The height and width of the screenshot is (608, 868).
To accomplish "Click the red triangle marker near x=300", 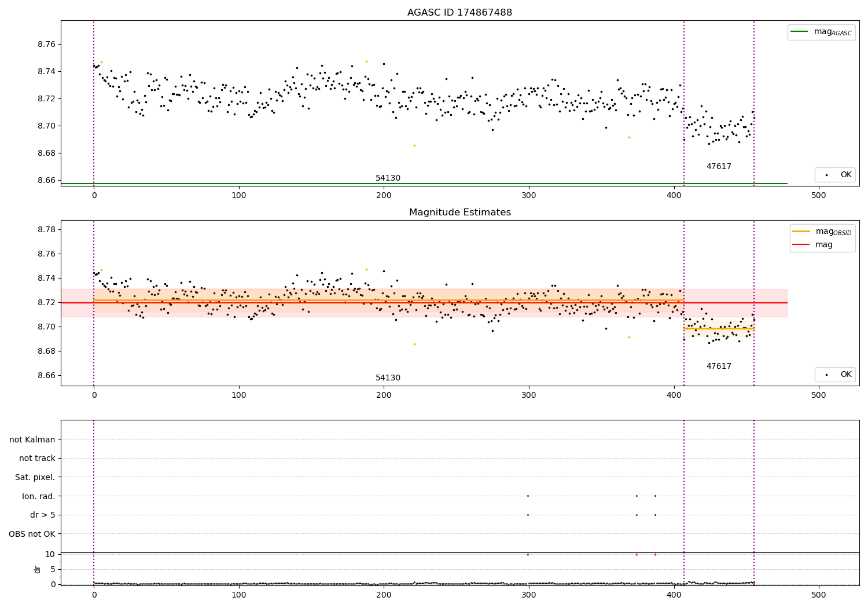I will tap(528, 554).
